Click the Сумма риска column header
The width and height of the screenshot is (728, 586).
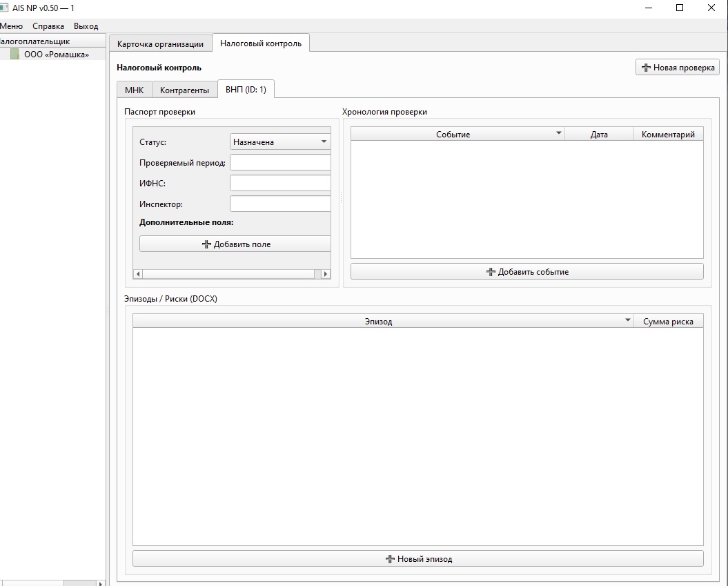click(x=668, y=322)
